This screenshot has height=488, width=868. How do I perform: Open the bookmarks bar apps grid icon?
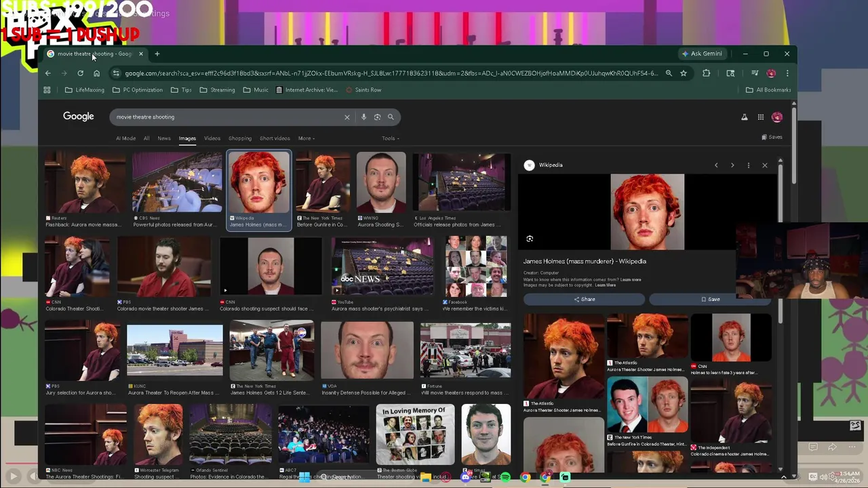pyautogui.click(x=47, y=89)
